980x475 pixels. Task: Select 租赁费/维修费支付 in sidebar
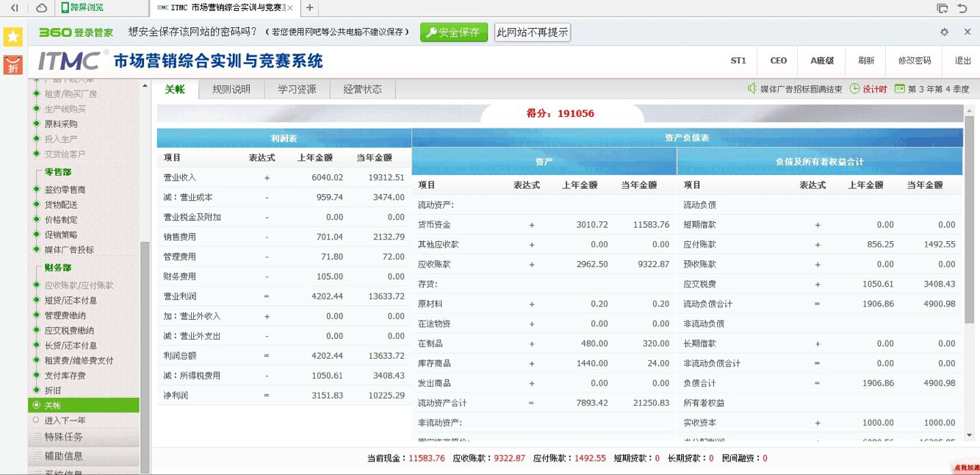click(79, 360)
